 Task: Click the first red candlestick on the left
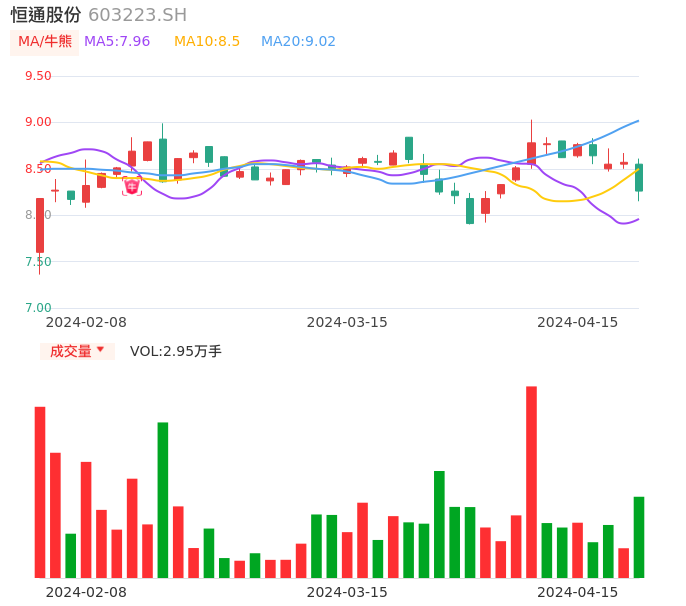pyautogui.click(x=40, y=225)
